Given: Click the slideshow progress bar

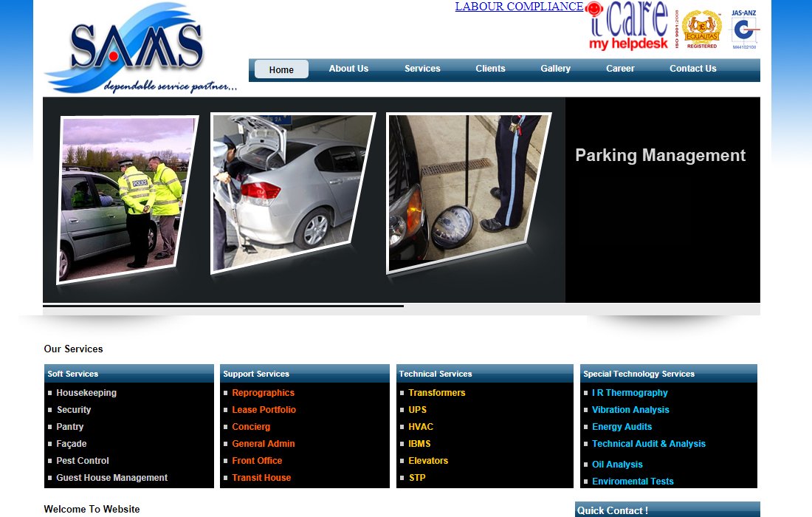Looking at the screenshot, I should [x=223, y=307].
